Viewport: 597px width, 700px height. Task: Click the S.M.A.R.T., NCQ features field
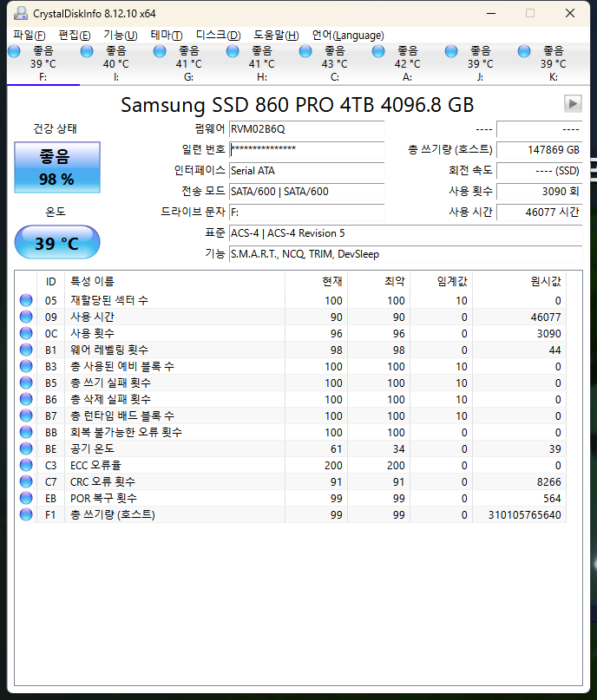pos(405,254)
